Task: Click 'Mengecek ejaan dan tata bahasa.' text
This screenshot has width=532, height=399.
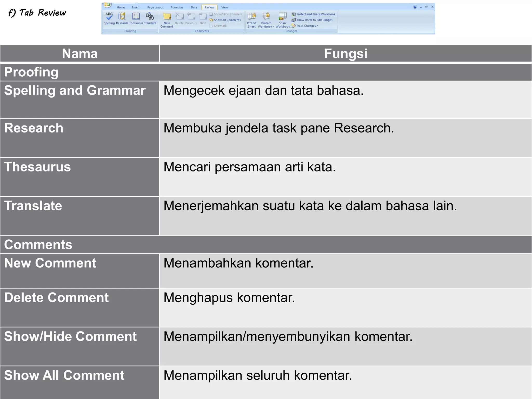Action: point(264,90)
